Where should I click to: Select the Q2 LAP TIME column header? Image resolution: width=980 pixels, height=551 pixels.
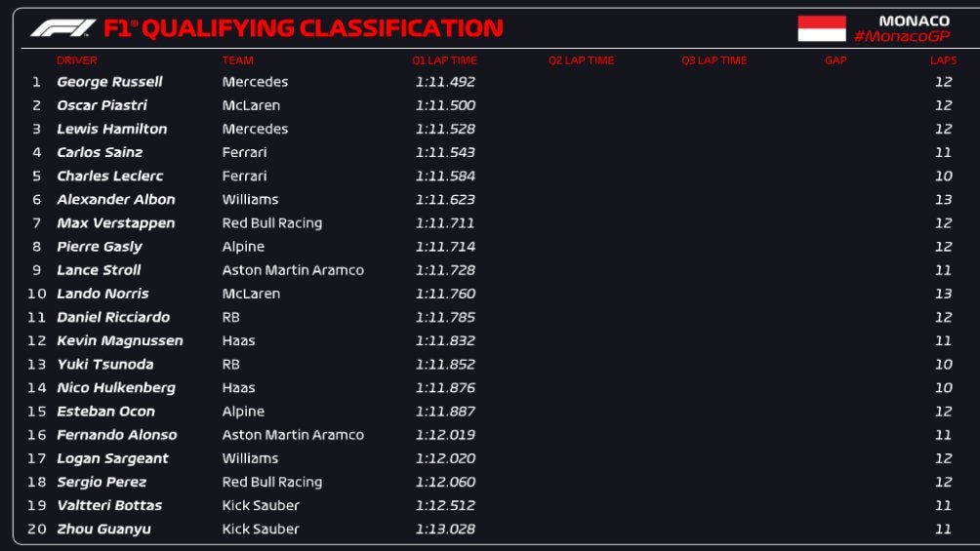(x=581, y=60)
